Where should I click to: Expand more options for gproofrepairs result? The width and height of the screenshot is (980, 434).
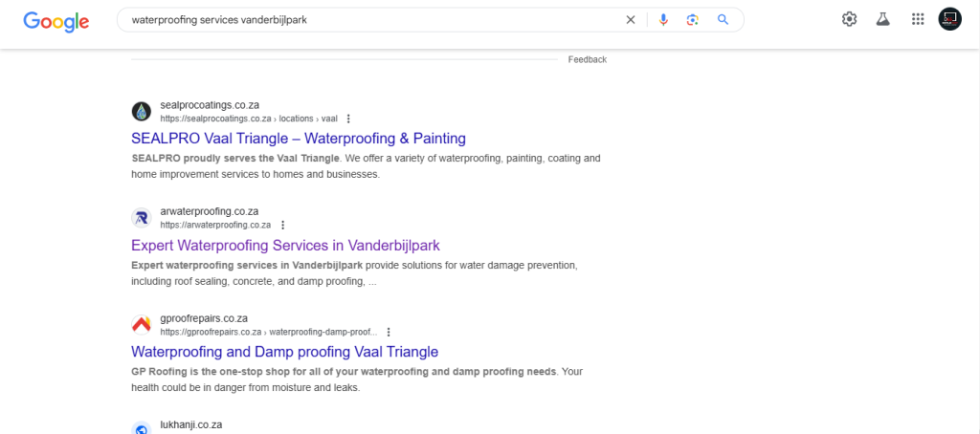[388, 332]
